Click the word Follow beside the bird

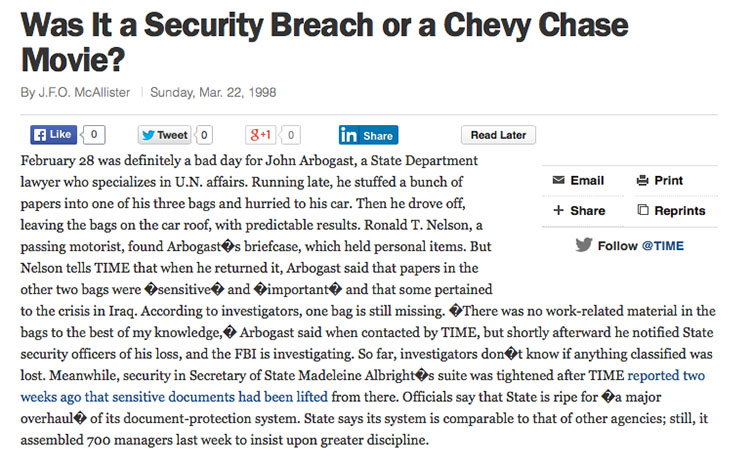click(617, 246)
